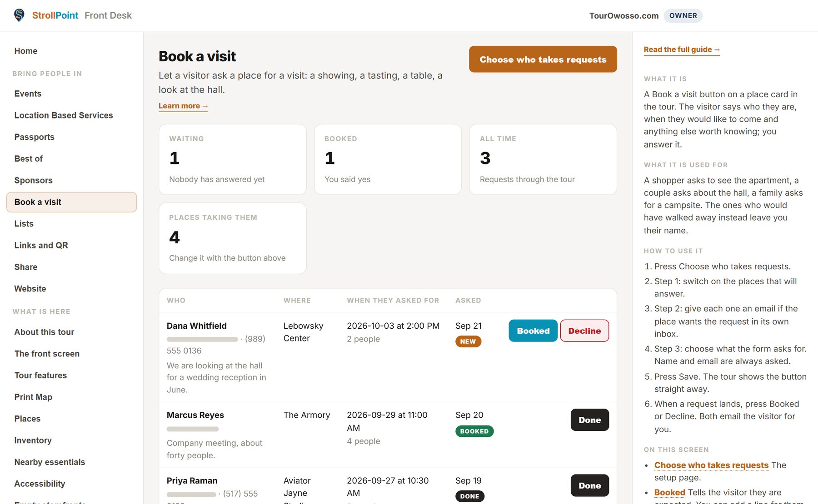Click the NEW status badge

[x=468, y=341]
